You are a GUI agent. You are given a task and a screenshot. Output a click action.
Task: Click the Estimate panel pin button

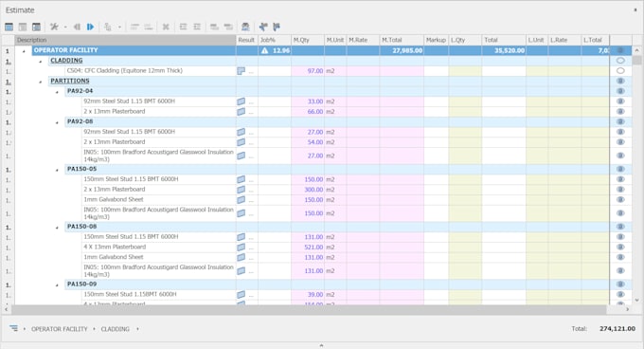[635, 9]
